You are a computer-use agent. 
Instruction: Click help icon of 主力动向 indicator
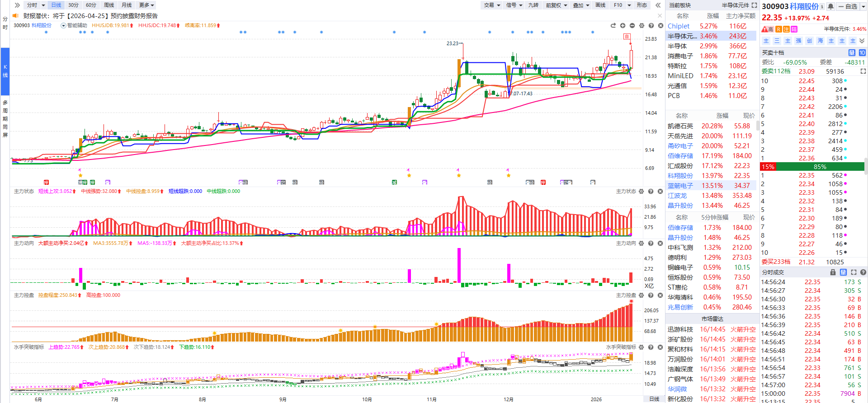click(x=651, y=244)
